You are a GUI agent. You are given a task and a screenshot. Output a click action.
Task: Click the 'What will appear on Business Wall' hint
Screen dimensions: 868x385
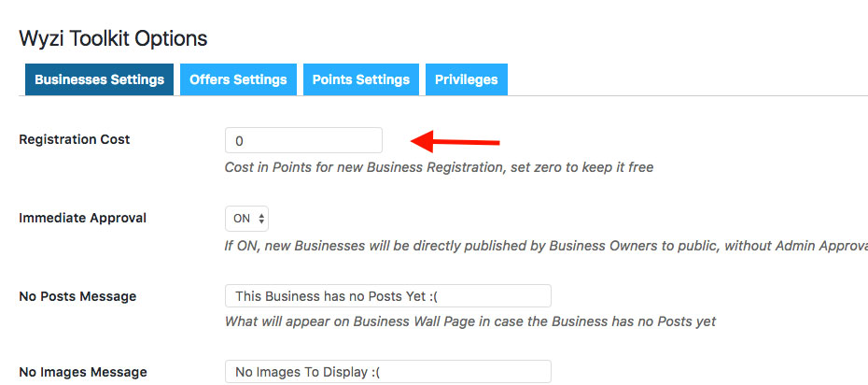(x=470, y=321)
